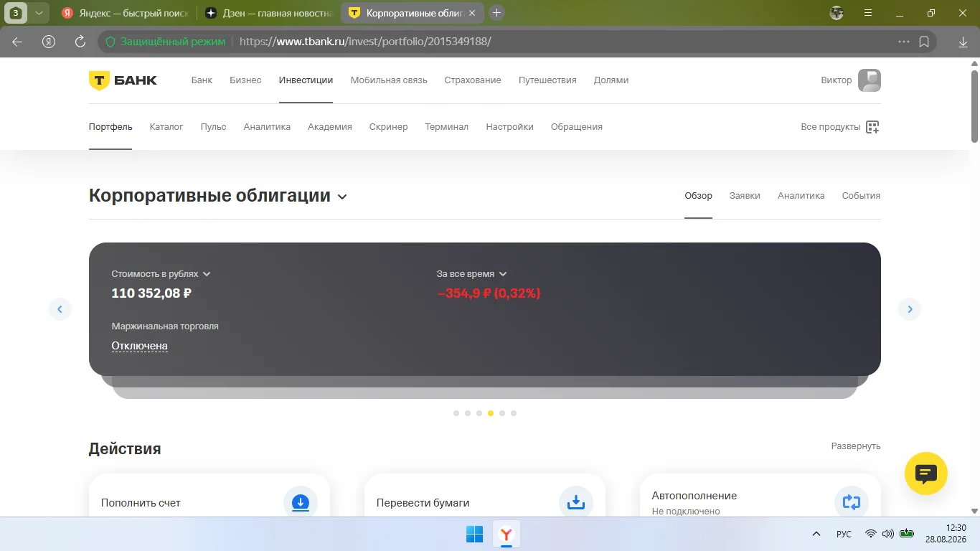This screenshot has height=551, width=980.
Task: Open the Windows Start menu
Action: coord(475,534)
